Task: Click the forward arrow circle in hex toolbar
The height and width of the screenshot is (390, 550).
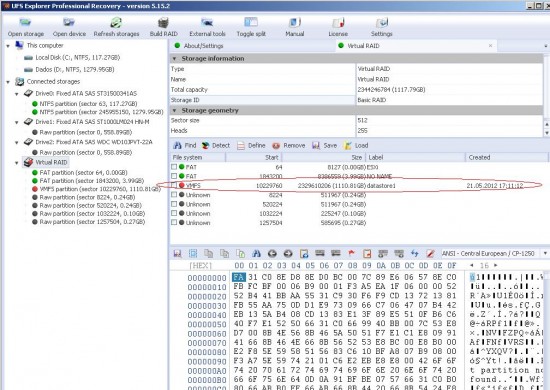Action: tap(288, 254)
